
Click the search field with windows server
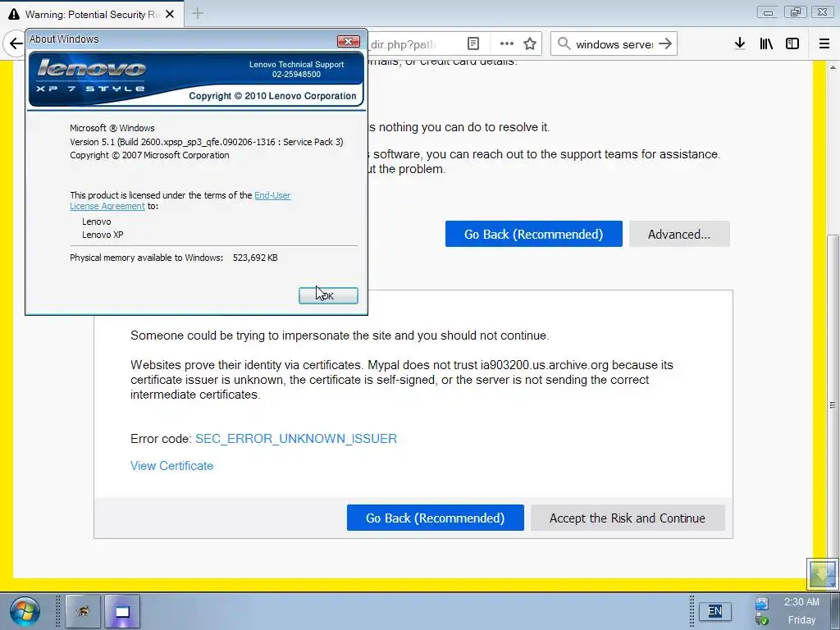click(x=614, y=44)
